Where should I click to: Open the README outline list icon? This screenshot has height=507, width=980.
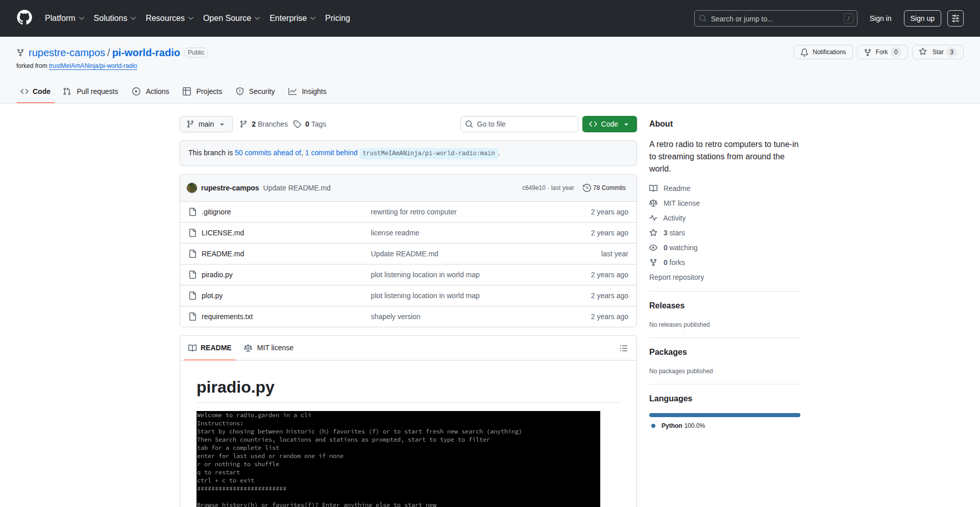click(623, 348)
